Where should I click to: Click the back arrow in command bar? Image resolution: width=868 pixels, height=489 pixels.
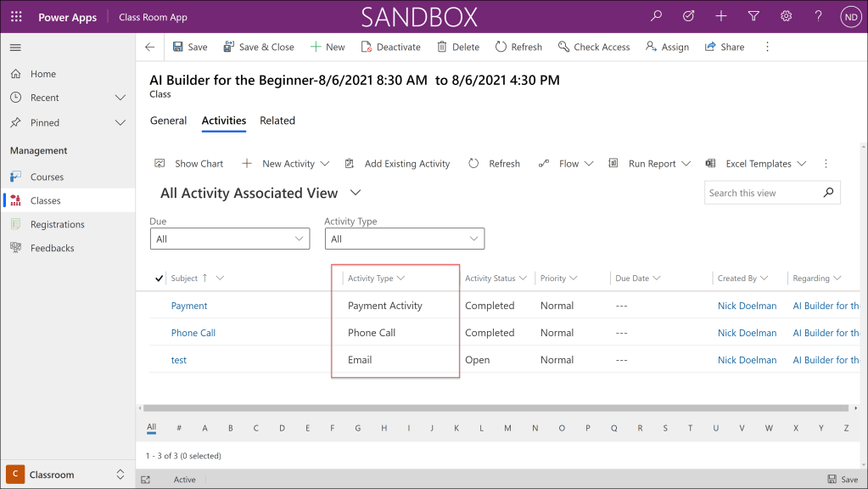(150, 48)
